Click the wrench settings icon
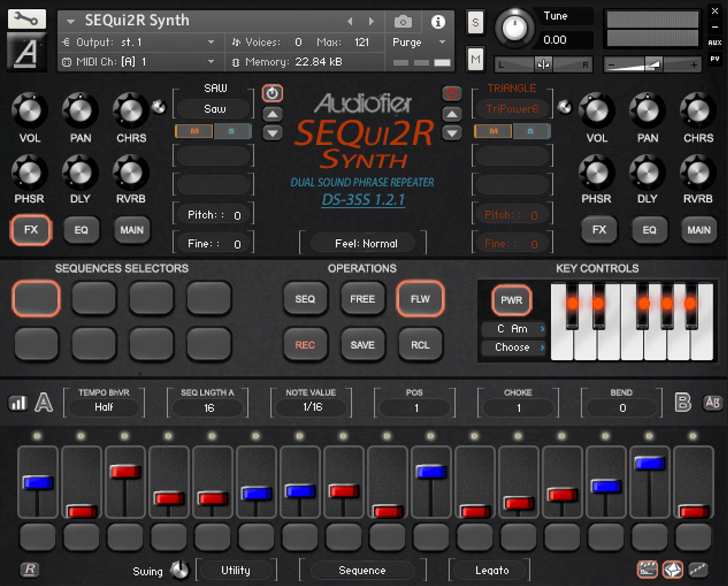 [x=26, y=19]
